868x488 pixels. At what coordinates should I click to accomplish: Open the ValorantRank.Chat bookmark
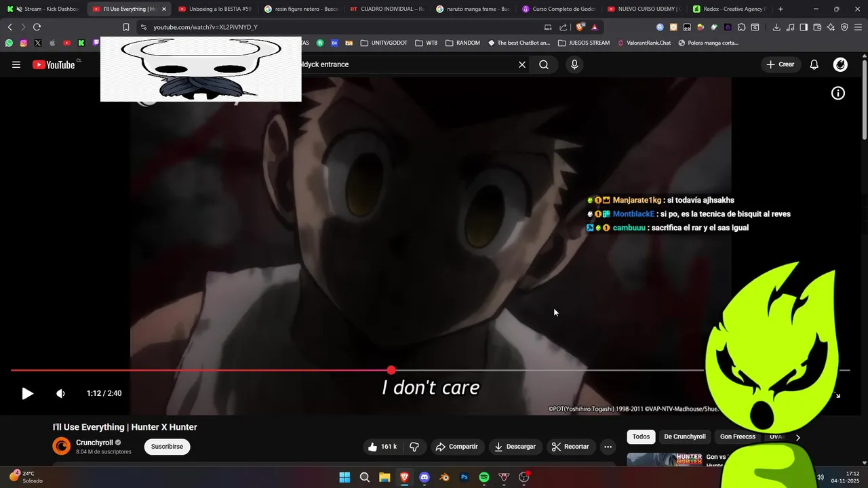(x=644, y=43)
